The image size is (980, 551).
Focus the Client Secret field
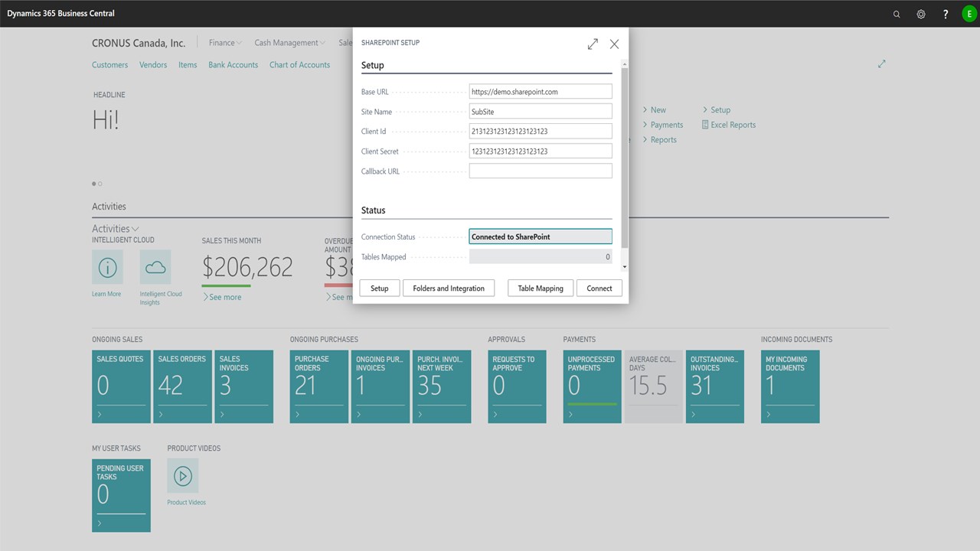coord(541,152)
